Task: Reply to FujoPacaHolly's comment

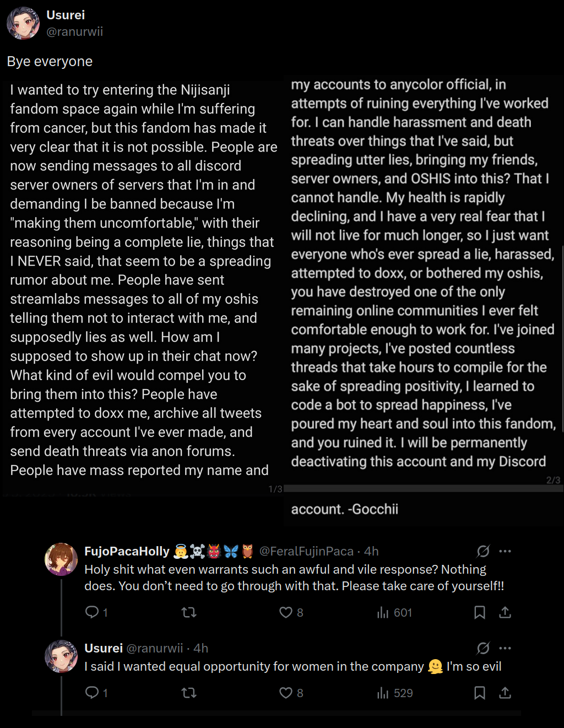Action: pyautogui.click(x=92, y=612)
